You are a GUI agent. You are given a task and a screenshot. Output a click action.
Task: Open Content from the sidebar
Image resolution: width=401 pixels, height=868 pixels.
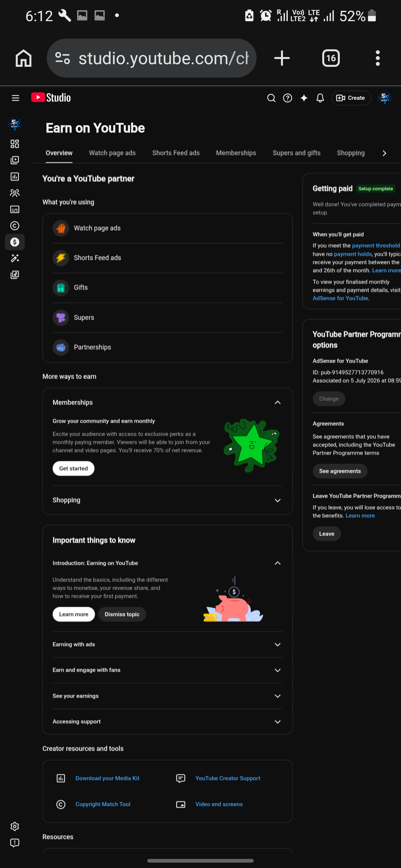tap(15, 160)
